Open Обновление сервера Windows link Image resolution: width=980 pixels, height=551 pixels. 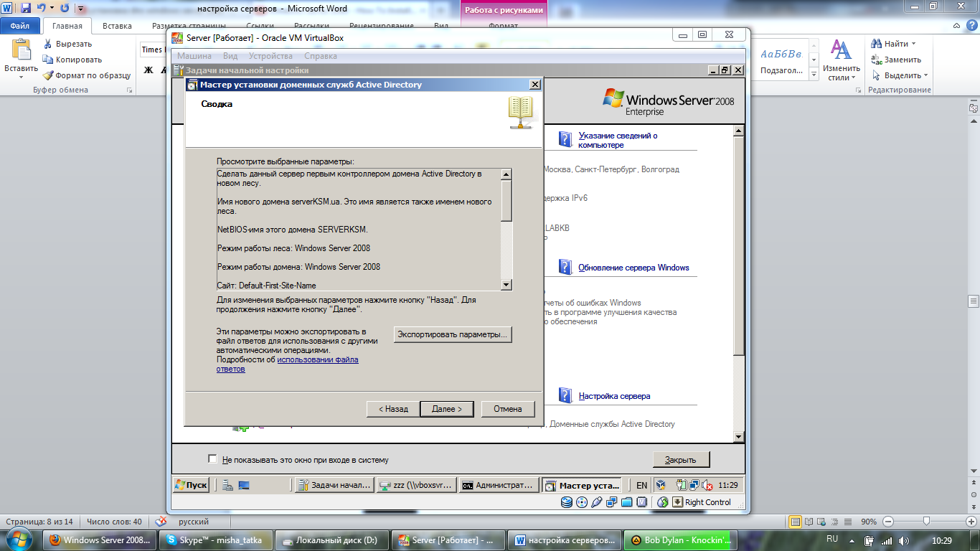pos(633,268)
